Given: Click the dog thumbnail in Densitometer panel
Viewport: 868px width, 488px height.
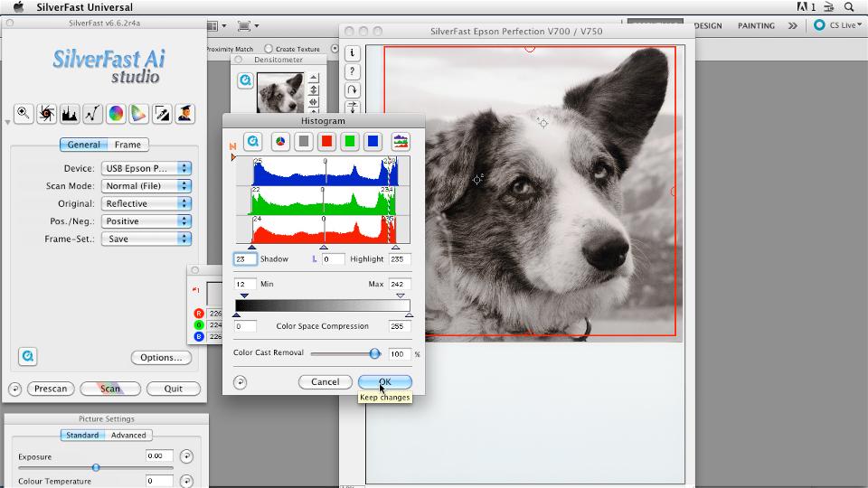Looking at the screenshot, I should click(x=280, y=92).
